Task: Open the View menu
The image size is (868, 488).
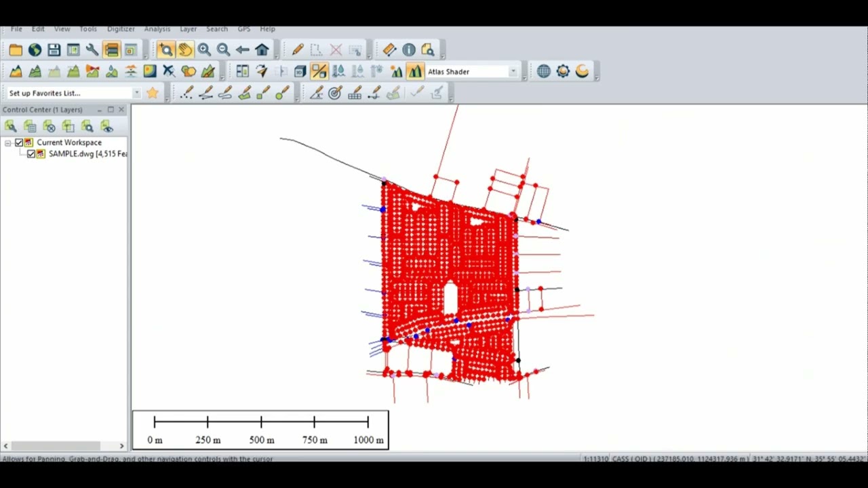Action: point(62,29)
